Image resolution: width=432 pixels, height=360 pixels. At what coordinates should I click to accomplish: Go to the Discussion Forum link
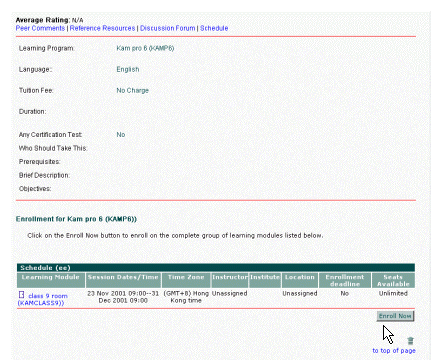point(168,28)
